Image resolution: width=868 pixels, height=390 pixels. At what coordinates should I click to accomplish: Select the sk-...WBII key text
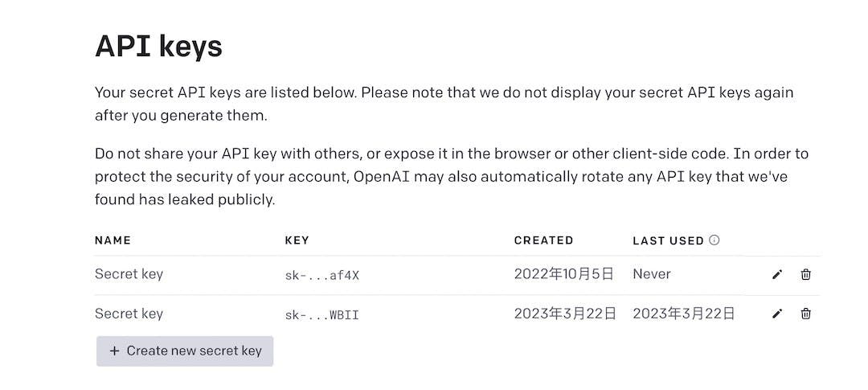321,314
